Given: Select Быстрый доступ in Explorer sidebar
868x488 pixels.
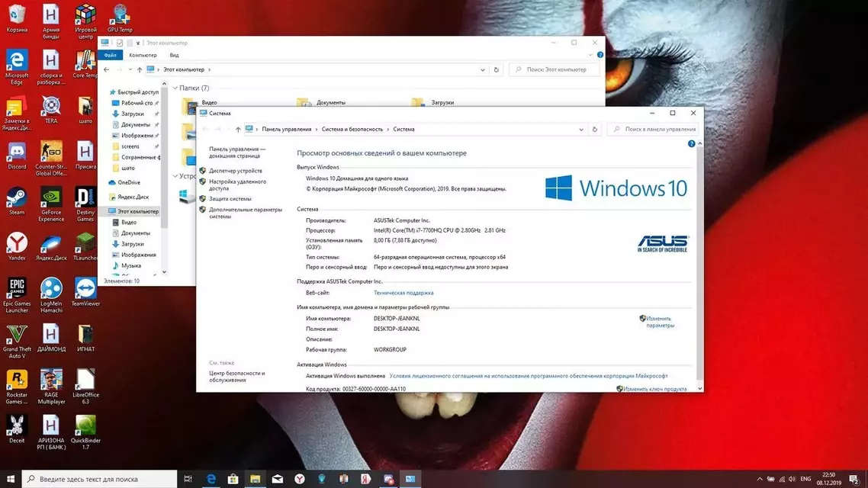Looking at the screenshot, I should [133, 92].
